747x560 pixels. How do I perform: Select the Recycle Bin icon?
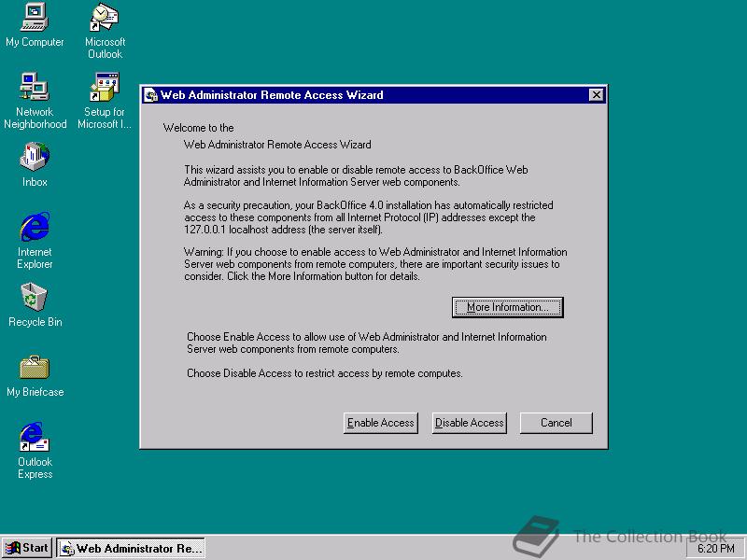(35, 305)
